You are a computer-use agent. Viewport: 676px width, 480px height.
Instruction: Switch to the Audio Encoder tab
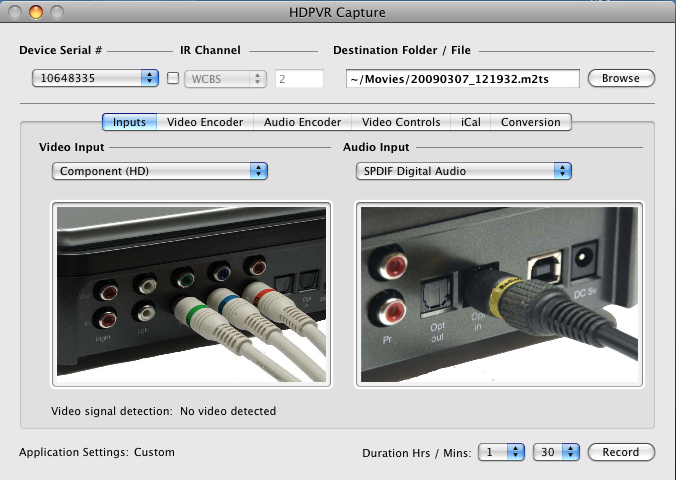(x=302, y=122)
